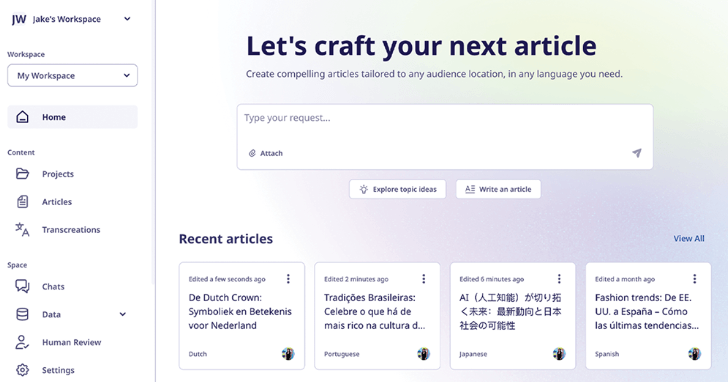This screenshot has width=728, height=382.
Task: Open Fashion trends Spanish article
Action: (648, 316)
